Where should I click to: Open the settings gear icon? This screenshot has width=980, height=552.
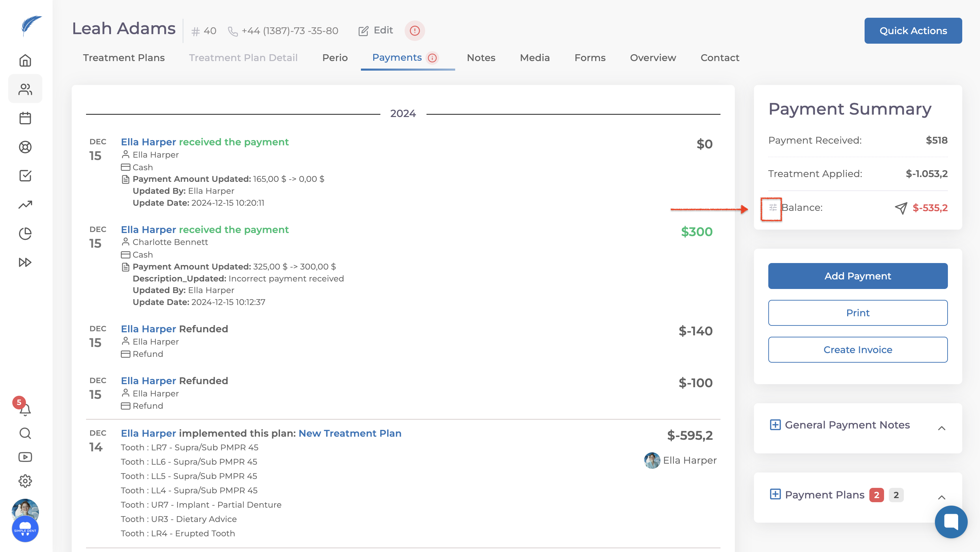tap(25, 481)
